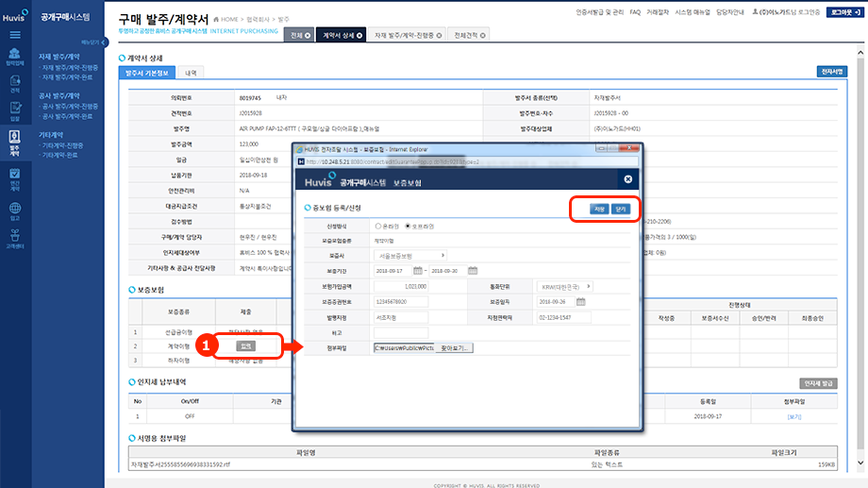The image size is (868, 488).
Task: Open the 견적 estimate sidebar icon
Action: [x=15, y=84]
